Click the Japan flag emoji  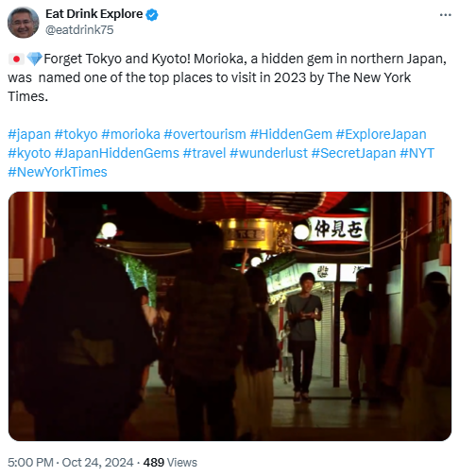click(x=16, y=59)
